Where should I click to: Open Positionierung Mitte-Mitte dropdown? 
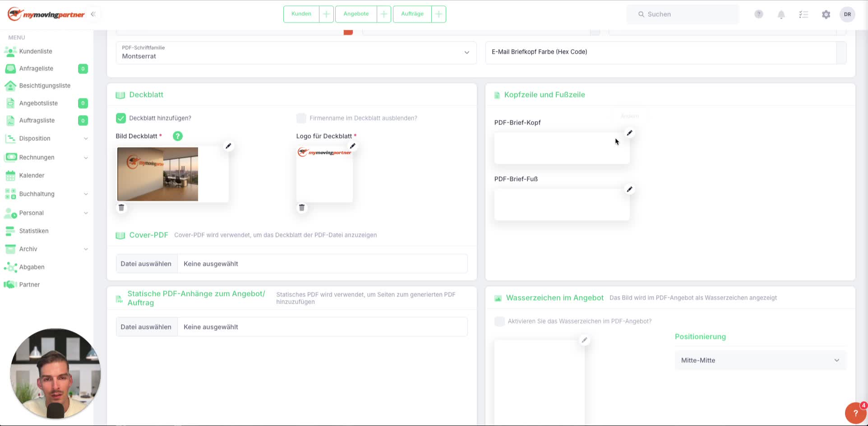click(760, 360)
